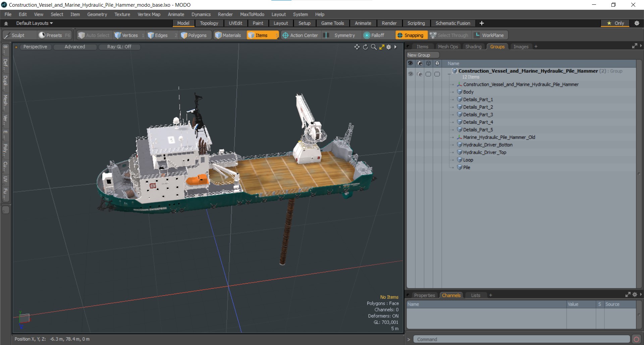Open the Properties tab
Image resolution: width=644 pixels, height=345 pixels.
coord(424,295)
